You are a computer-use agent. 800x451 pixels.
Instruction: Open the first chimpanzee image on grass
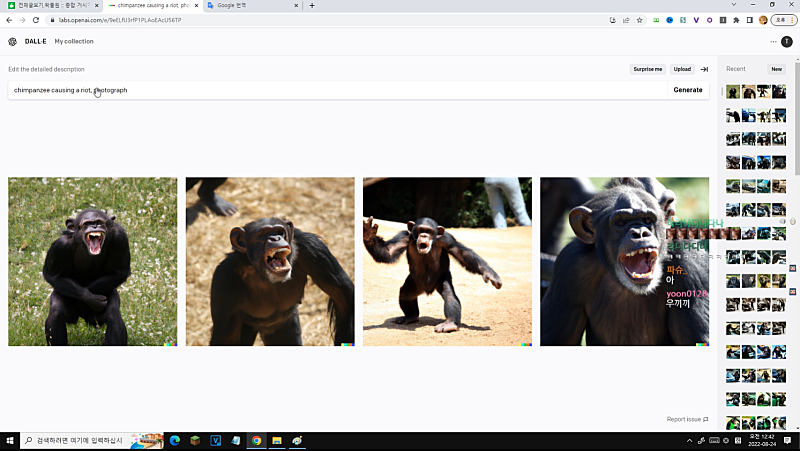pos(92,261)
